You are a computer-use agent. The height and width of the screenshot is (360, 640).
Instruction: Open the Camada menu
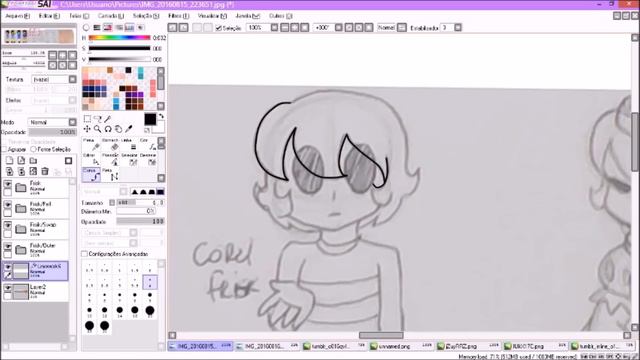coord(111,16)
